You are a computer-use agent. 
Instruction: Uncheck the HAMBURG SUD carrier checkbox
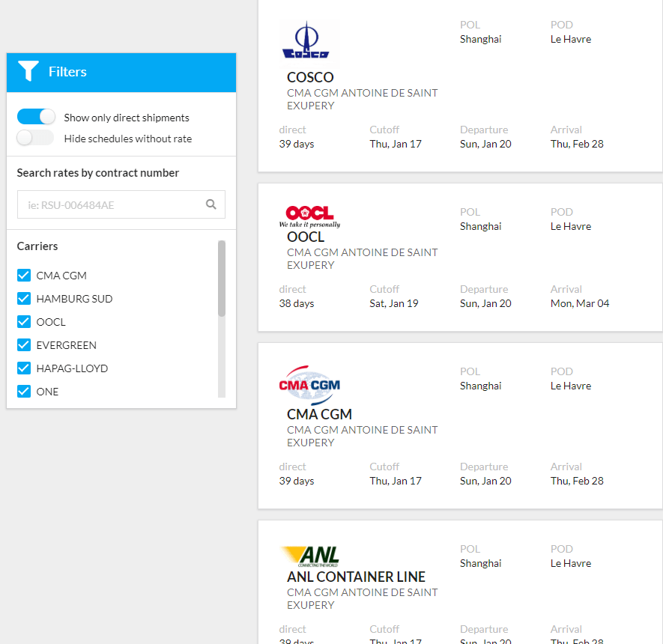pos(24,298)
